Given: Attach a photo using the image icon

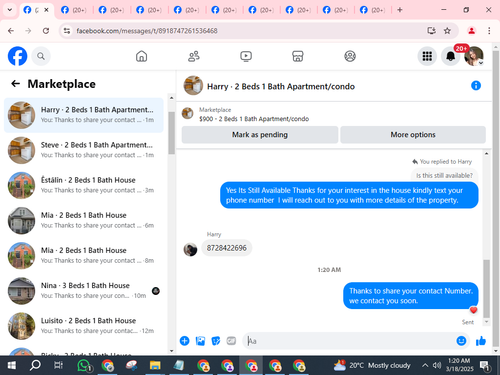Looking at the screenshot, I should click(x=200, y=341).
